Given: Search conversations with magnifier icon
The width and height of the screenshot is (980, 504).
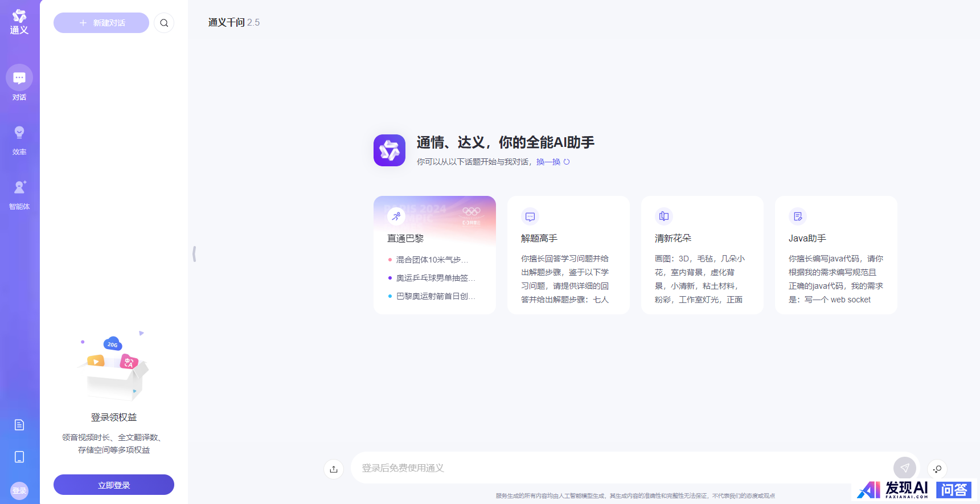Looking at the screenshot, I should point(164,23).
